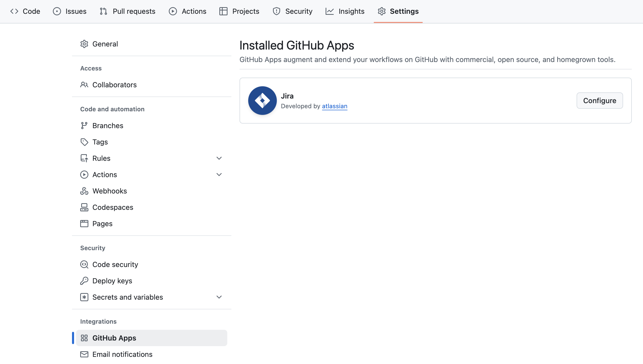Click the Branches git-branch icon

84,126
